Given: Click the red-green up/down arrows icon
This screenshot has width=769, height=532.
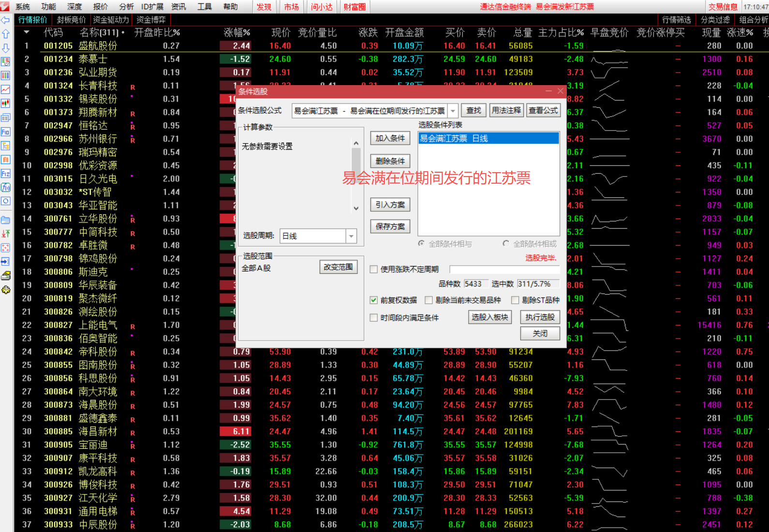Looking at the screenshot, I should coord(6,234).
